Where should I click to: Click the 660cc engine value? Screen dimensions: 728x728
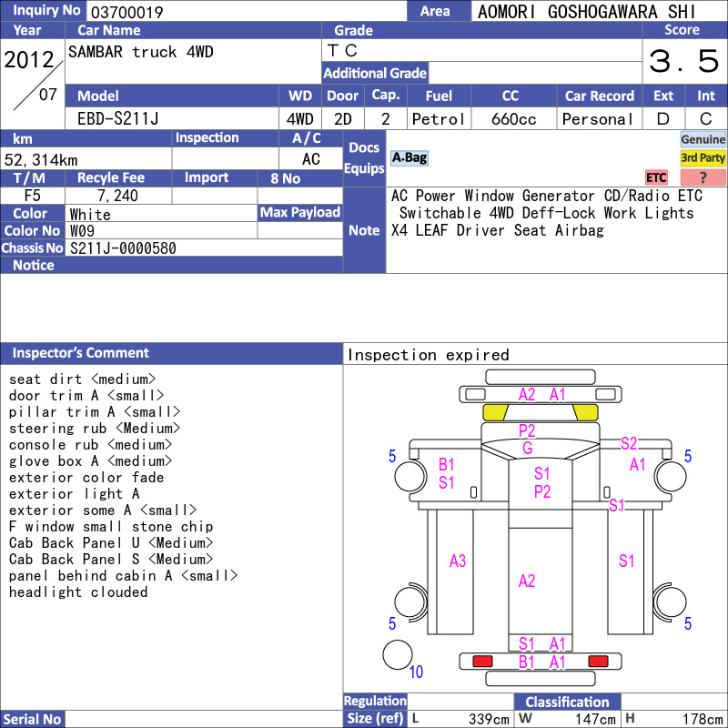point(513,119)
